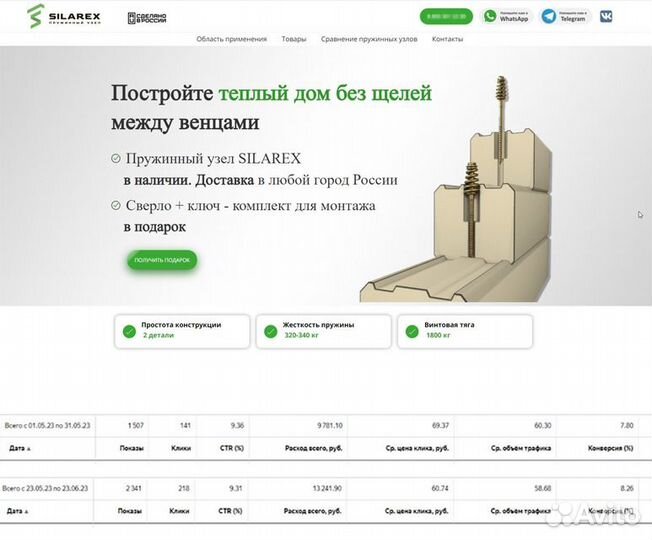The height and width of the screenshot is (540, 652).
Task: Click '2 341' impressions cell
Action: pos(133,488)
